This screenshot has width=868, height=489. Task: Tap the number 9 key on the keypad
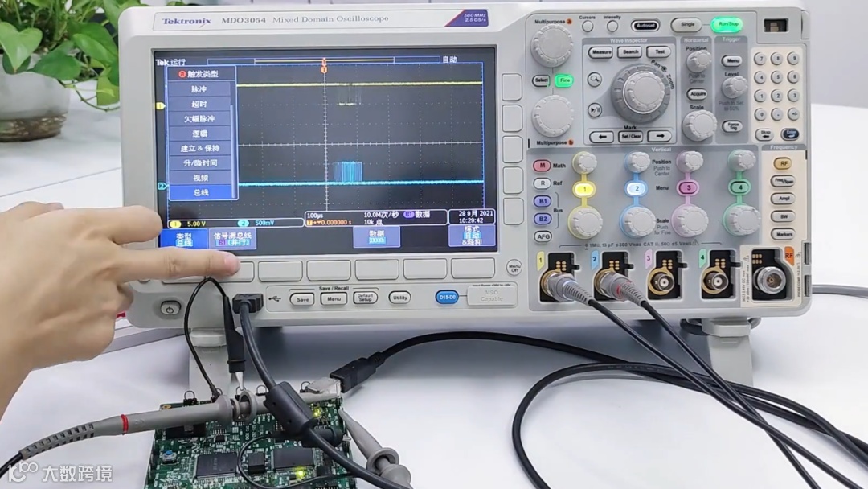tap(793, 59)
